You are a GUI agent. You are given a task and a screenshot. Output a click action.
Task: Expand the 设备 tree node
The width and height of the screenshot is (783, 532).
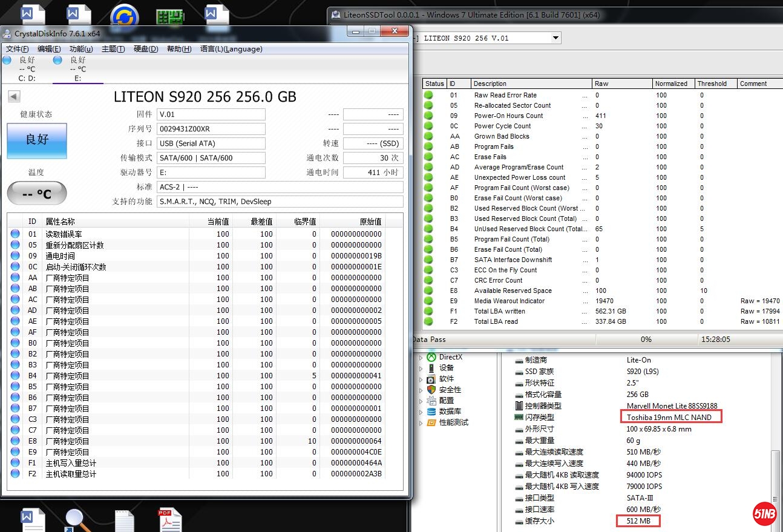tap(421, 368)
